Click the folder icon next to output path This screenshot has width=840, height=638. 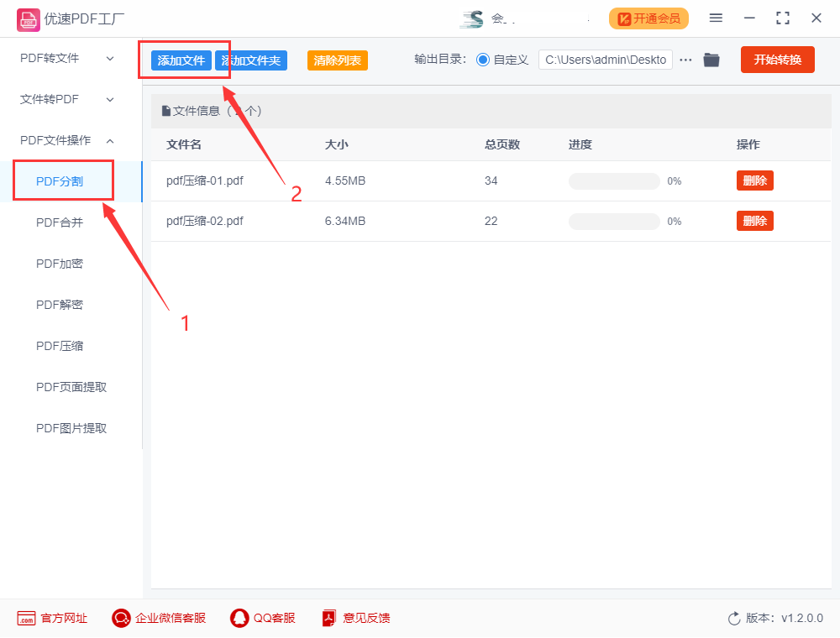point(711,60)
